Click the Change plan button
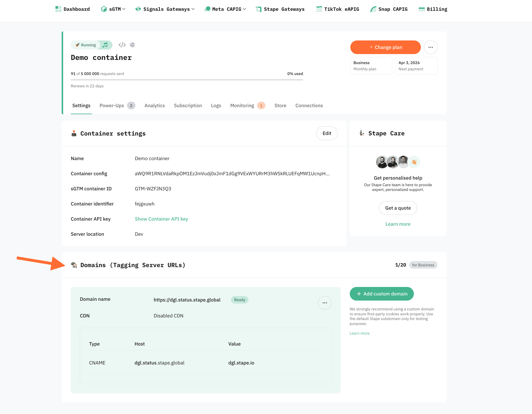 (x=385, y=47)
